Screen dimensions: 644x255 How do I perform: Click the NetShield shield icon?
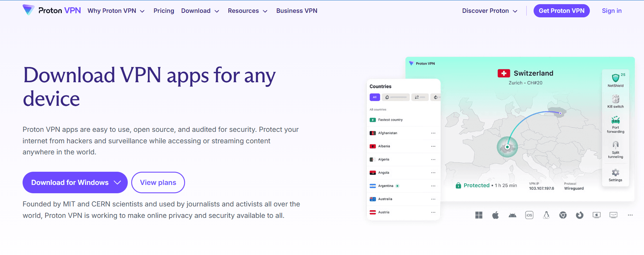coord(616,78)
